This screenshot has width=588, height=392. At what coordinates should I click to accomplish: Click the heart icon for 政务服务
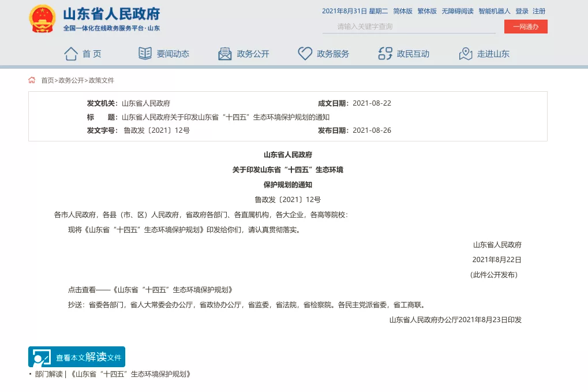coord(305,54)
